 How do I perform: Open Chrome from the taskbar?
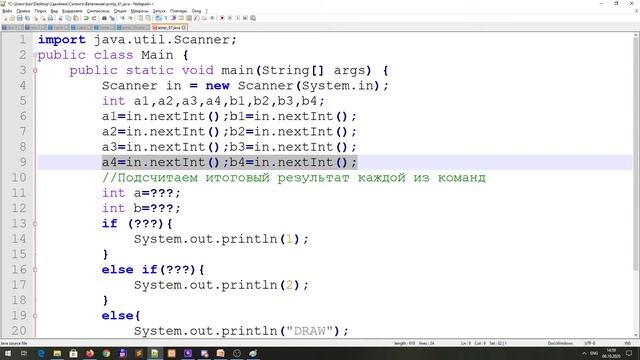point(106,353)
